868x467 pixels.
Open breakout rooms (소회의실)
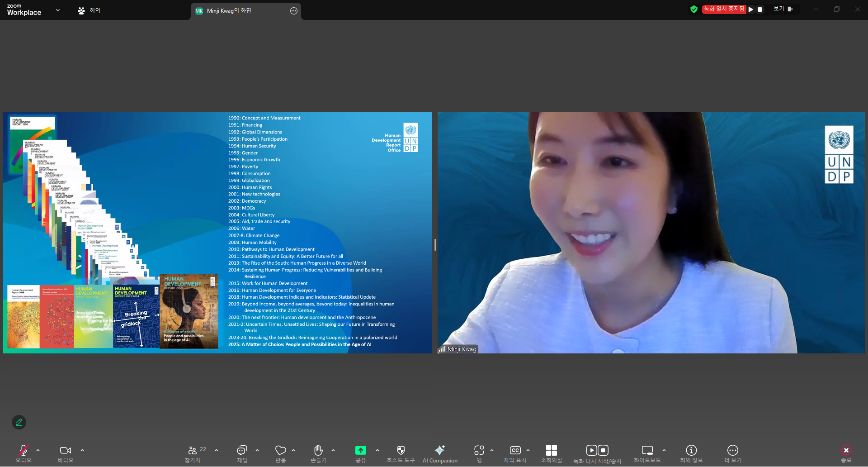coord(551,454)
